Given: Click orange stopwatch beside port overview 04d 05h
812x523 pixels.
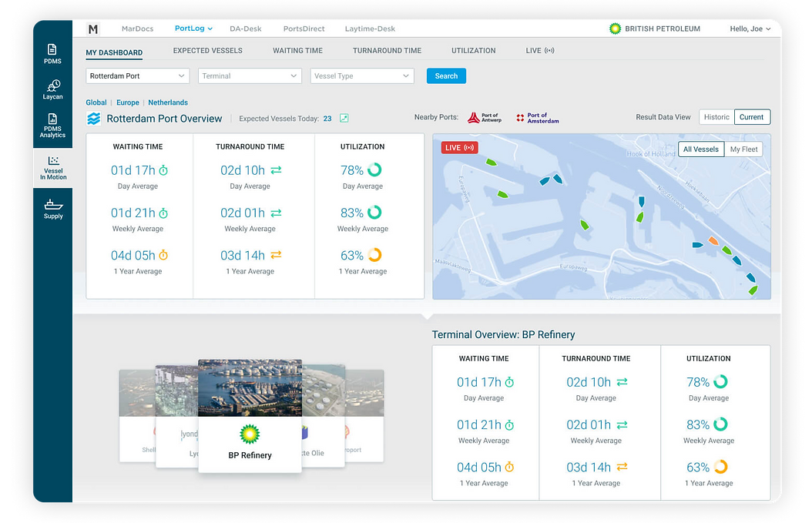Looking at the screenshot, I should click(163, 255).
